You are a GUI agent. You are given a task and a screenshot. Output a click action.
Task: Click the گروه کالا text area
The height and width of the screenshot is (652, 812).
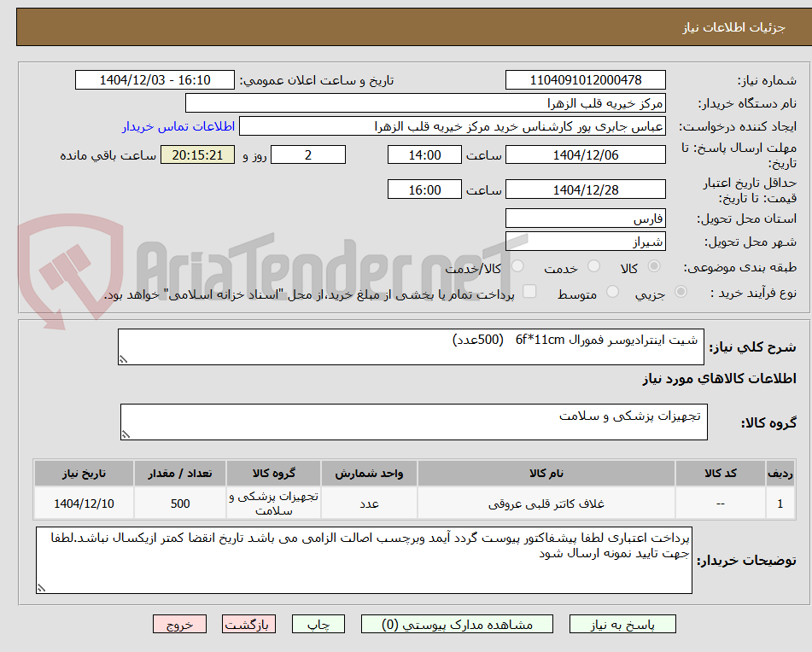[x=414, y=422]
